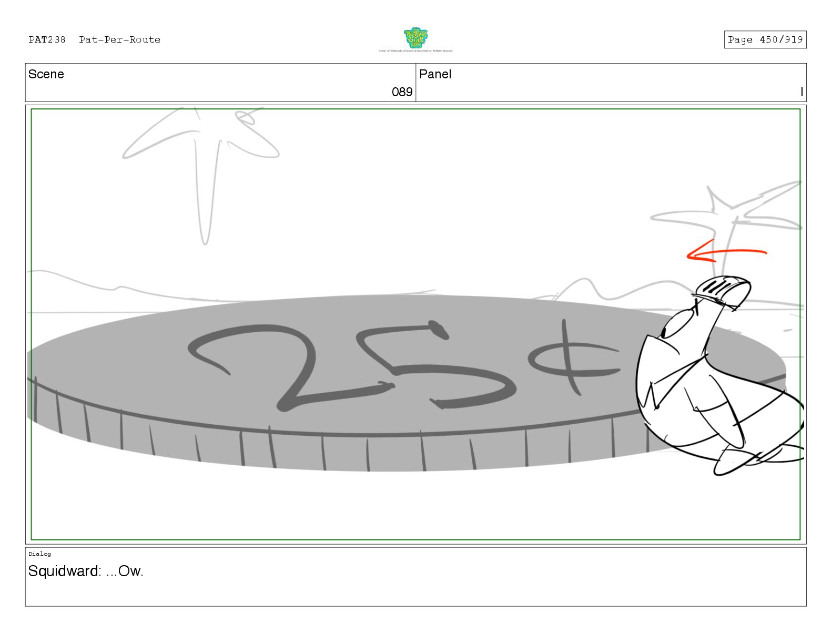Click the Page 450/919 box
Image resolution: width=832 pixels, height=644 pixels.
(x=765, y=39)
